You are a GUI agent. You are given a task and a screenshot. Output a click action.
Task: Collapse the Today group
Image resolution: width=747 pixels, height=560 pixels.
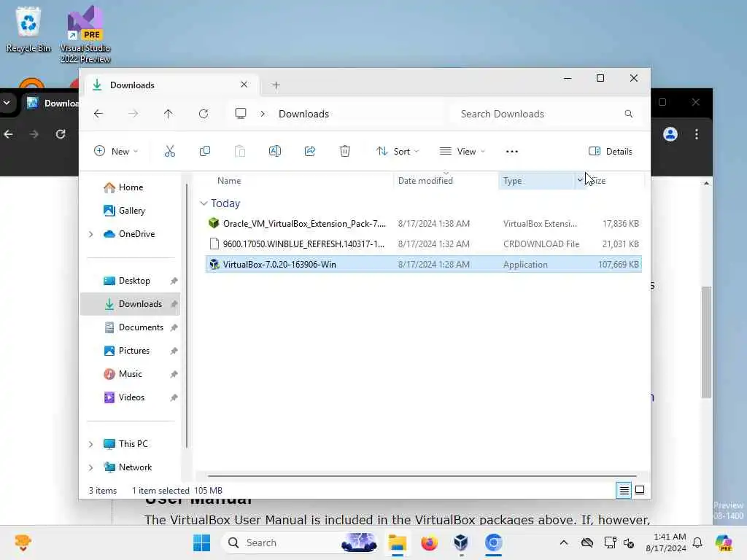(204, 203)
